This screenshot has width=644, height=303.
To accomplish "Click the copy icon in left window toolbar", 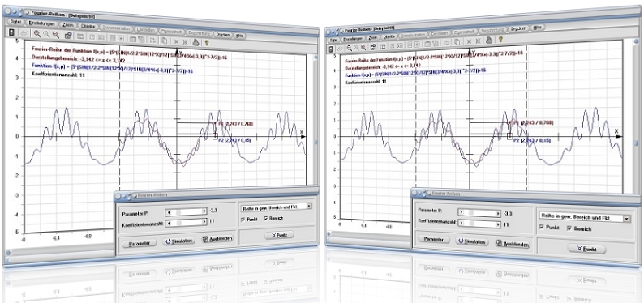I will click(164, 41).
